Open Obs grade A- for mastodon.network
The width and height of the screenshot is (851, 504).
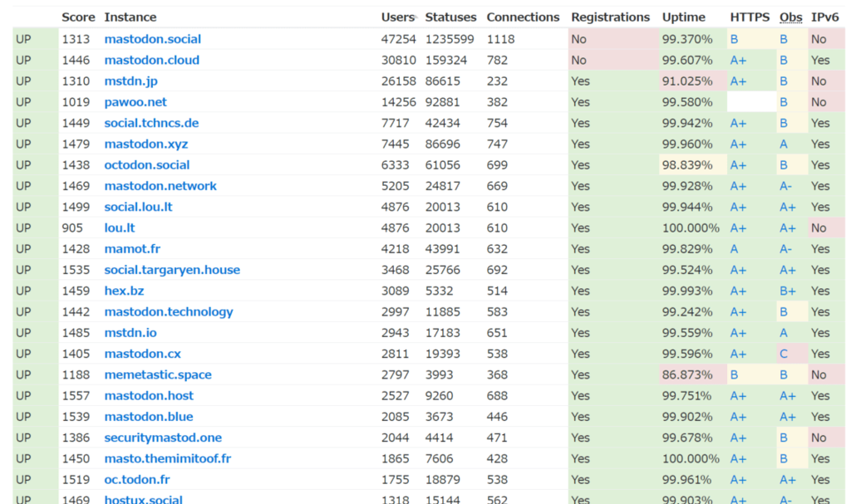(785, 186)
